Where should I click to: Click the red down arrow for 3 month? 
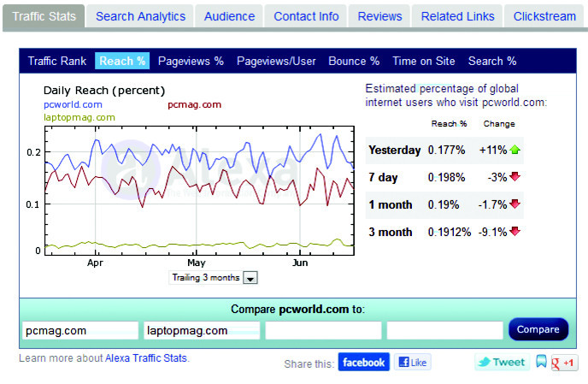(514, 232)
